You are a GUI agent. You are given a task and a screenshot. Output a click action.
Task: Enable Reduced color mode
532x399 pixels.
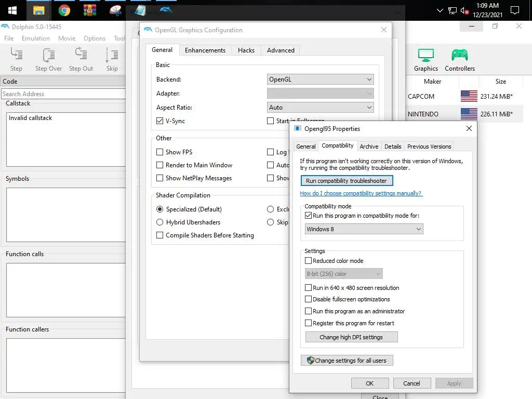point(309,261)
